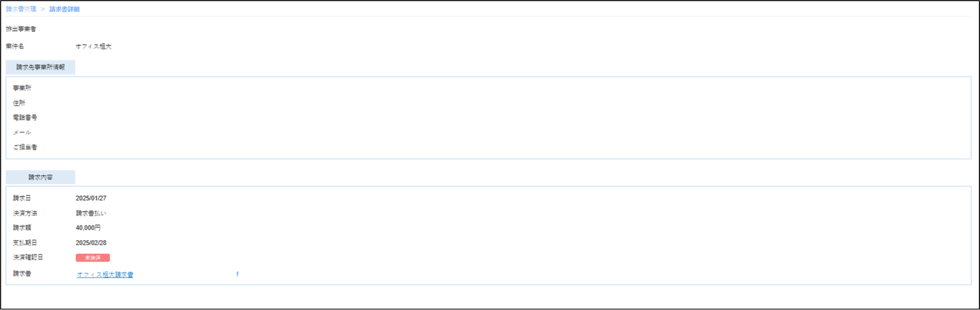Open the オフィス相大請求書 invoice link
Screen dimensions: 980x310
105,275
